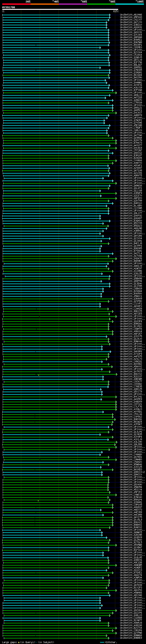
Task: Click the orange ~40% identity legend bar
Action: [x=45, y=4]
